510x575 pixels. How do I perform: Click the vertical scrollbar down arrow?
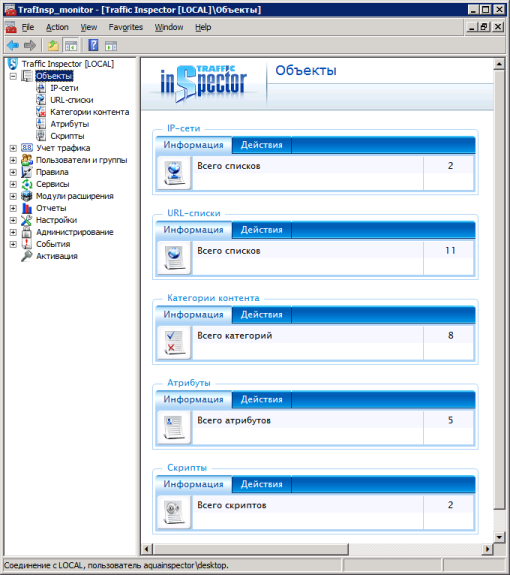pyautogui.click(x=499, y=537)
